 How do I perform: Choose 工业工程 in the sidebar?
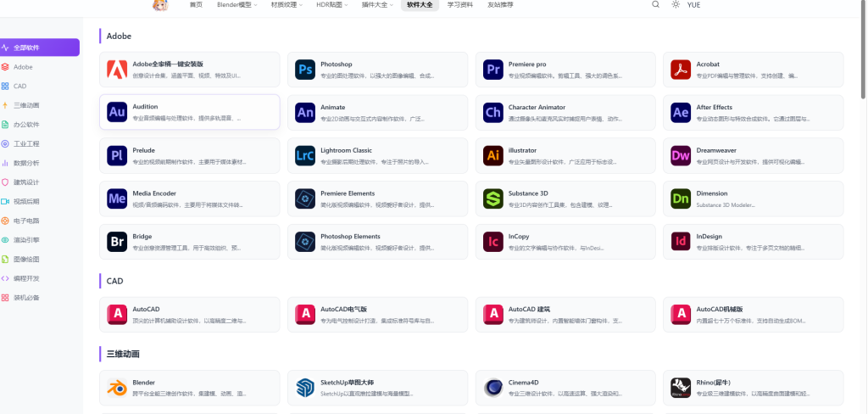39,143
